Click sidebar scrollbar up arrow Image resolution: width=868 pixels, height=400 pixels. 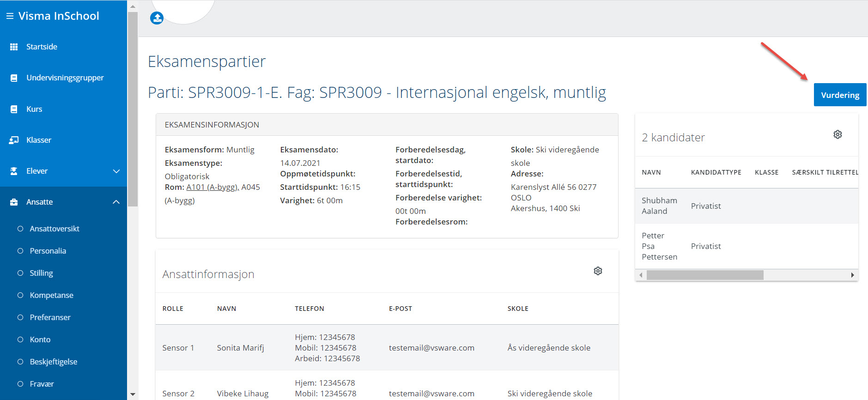[x=133, y=6]
